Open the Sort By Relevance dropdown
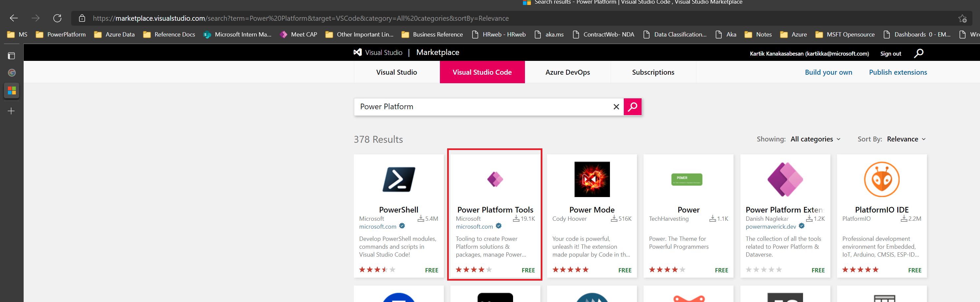 (906, 139)
